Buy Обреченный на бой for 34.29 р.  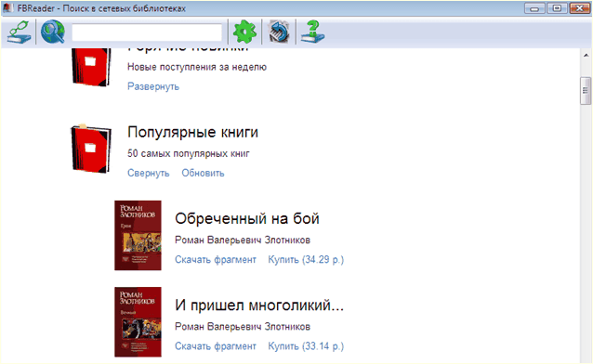tap(306, 260)
